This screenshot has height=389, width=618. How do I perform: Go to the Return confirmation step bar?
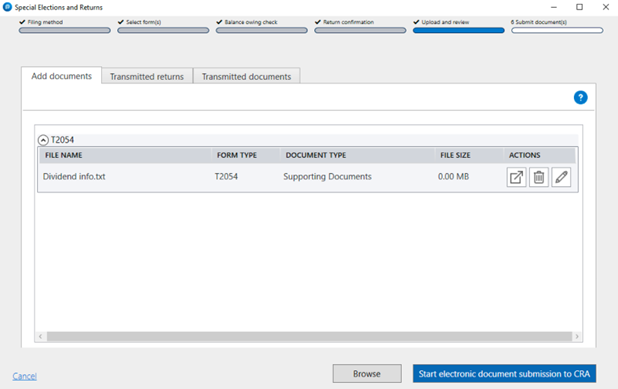coord(360,30)
